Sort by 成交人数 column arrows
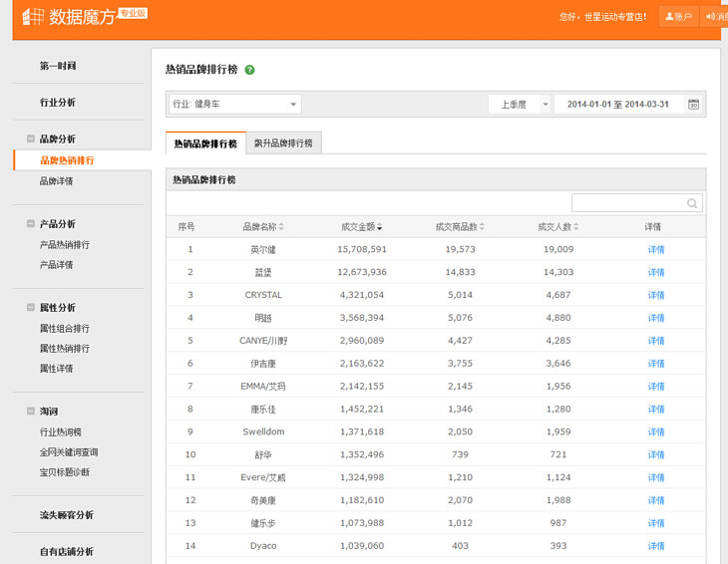The image size is (728, 564). point(575,227)
